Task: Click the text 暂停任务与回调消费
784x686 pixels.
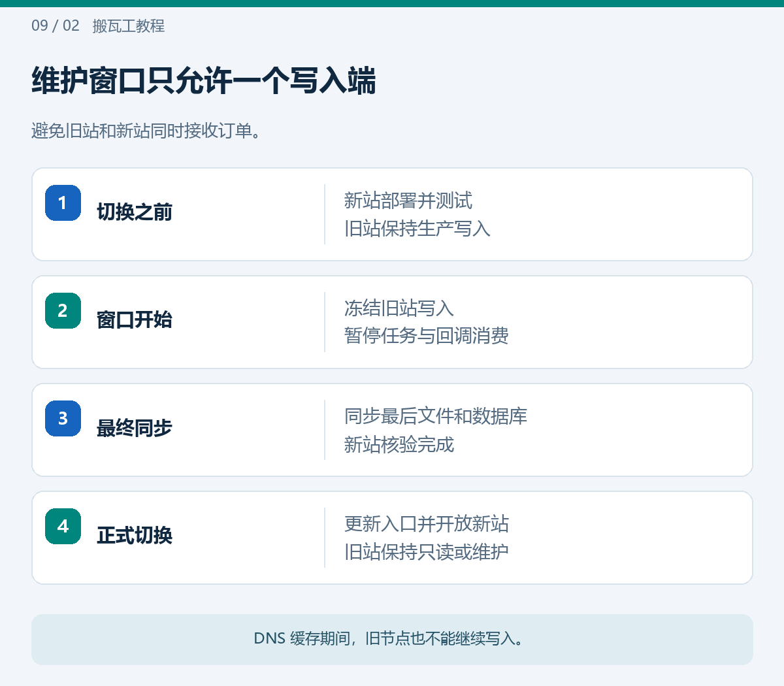Action: coord(427,336)
